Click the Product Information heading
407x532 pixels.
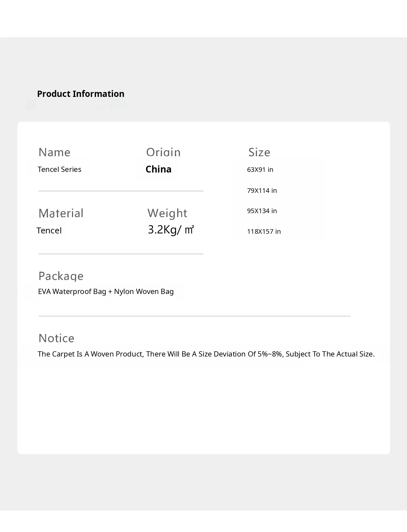pyautogui.click(x=81, y=94)
